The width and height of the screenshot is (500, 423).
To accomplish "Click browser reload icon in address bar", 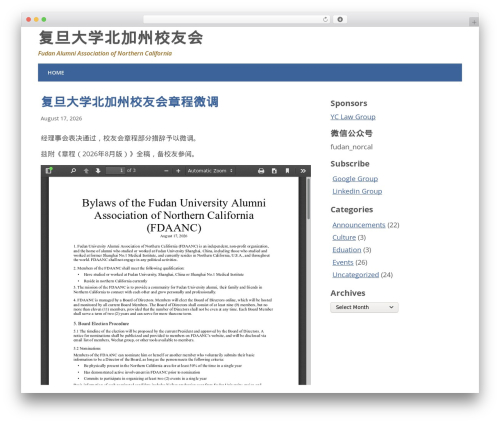I will tap(325, 19).
